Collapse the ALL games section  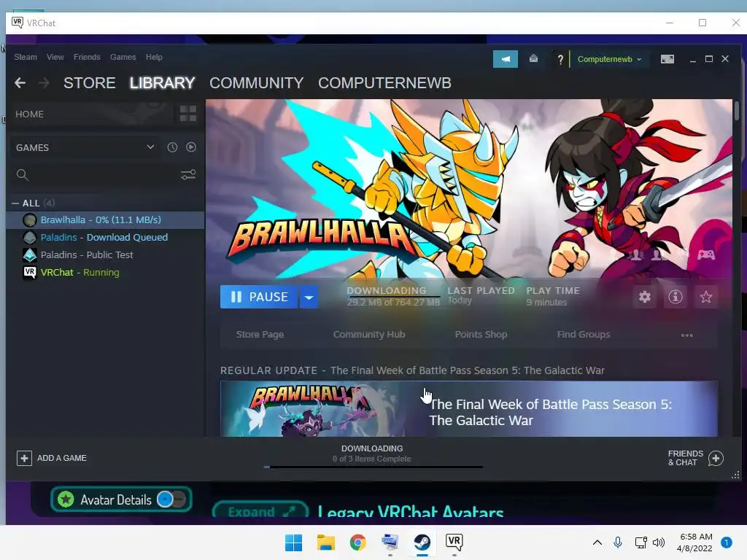15,203
